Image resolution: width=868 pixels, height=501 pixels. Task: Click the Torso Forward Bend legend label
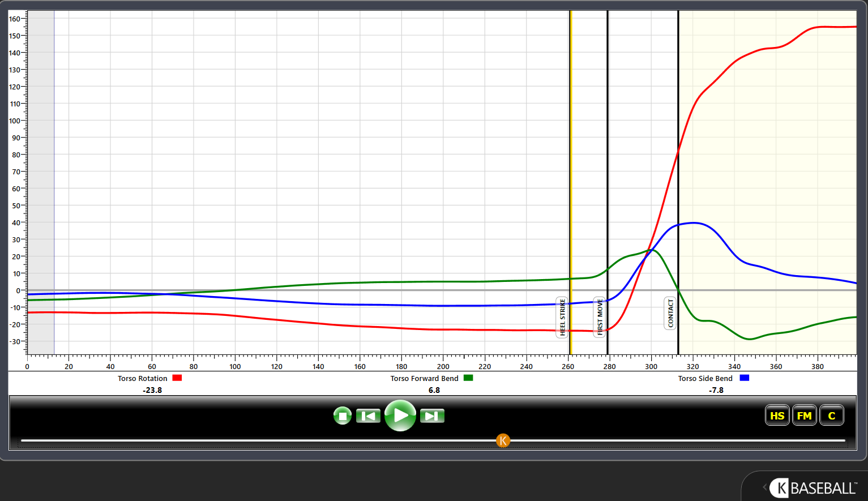point(424,378)
